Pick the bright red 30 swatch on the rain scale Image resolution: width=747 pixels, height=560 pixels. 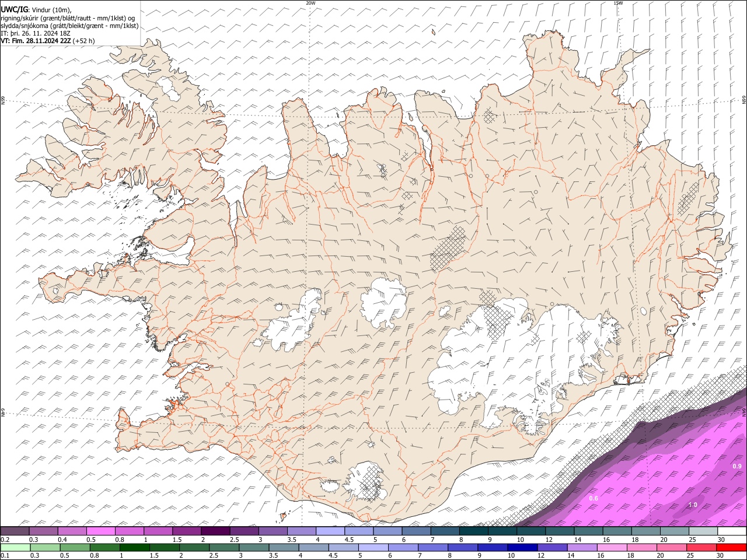731,547
